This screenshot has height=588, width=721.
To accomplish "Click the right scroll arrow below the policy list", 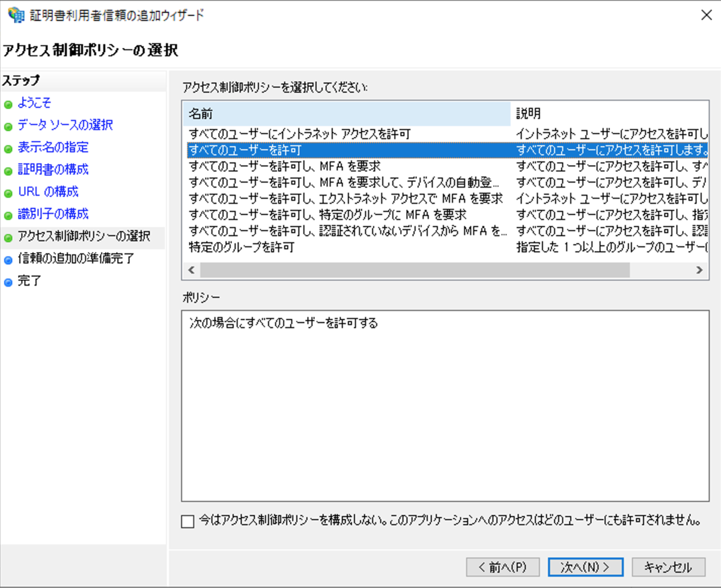I will (699, 270).
